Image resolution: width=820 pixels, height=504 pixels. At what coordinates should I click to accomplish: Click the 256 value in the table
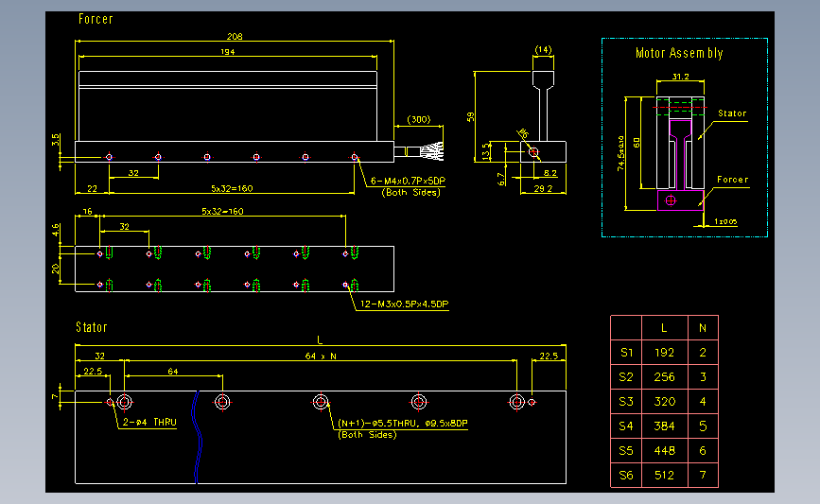coord(665,377)
